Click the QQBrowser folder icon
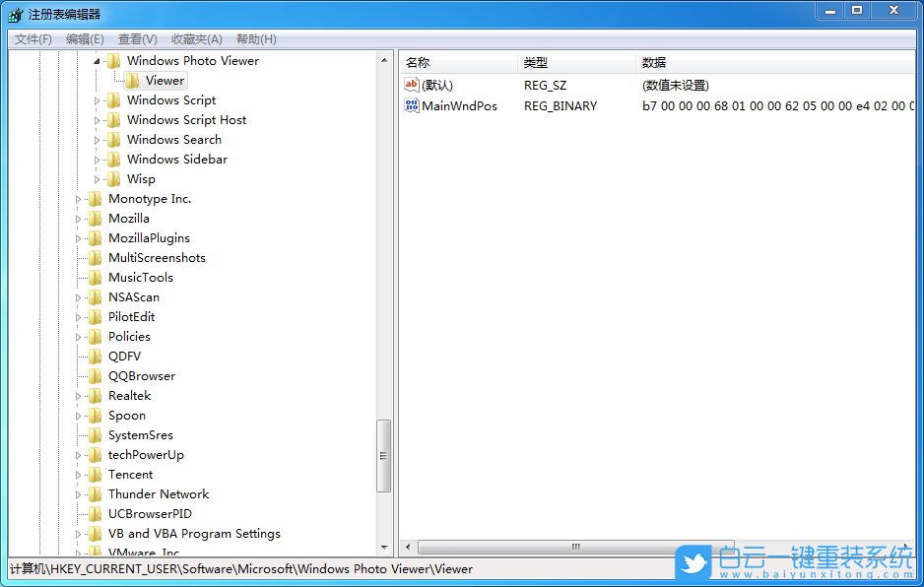The height and width of the screenshot is (587, 924). (x=95, y=375)
